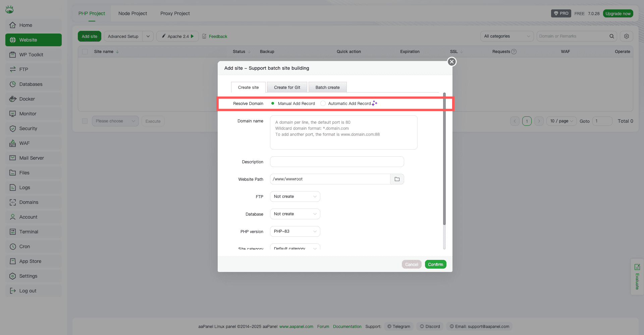The height and width of the screenshot is (335, 644).
Task: Click the Upgrade now button
Action: (x=618, y=13)
